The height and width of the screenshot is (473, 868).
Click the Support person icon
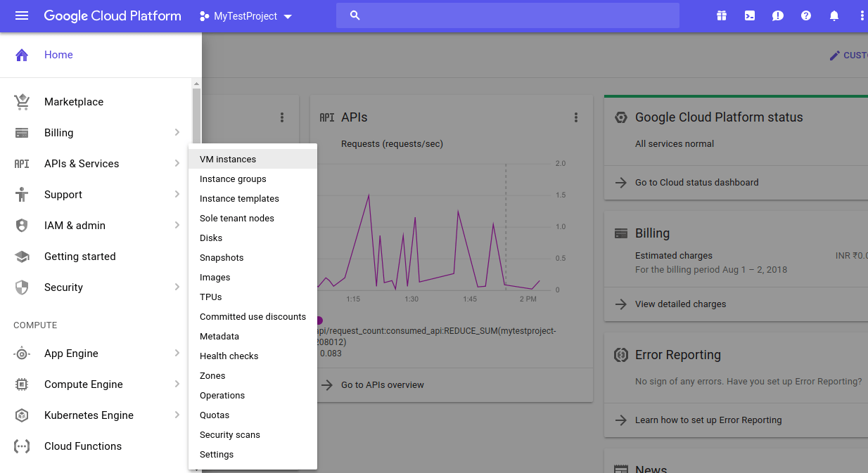click(x=22, y=195)
